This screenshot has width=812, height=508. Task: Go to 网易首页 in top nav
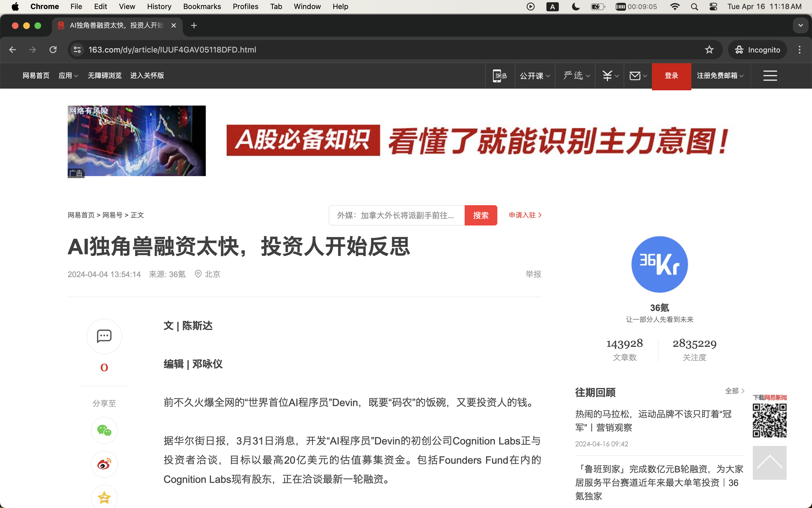36,76
